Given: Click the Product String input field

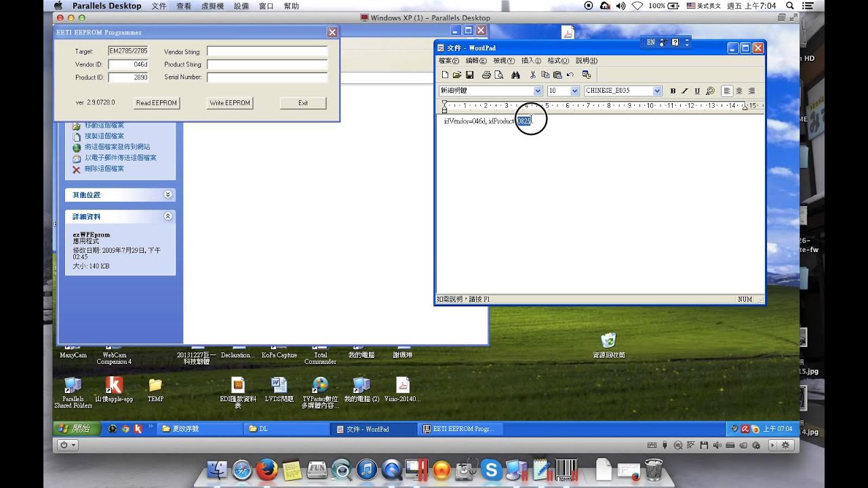Looking at the screenshot, I should tap(267, 64).
